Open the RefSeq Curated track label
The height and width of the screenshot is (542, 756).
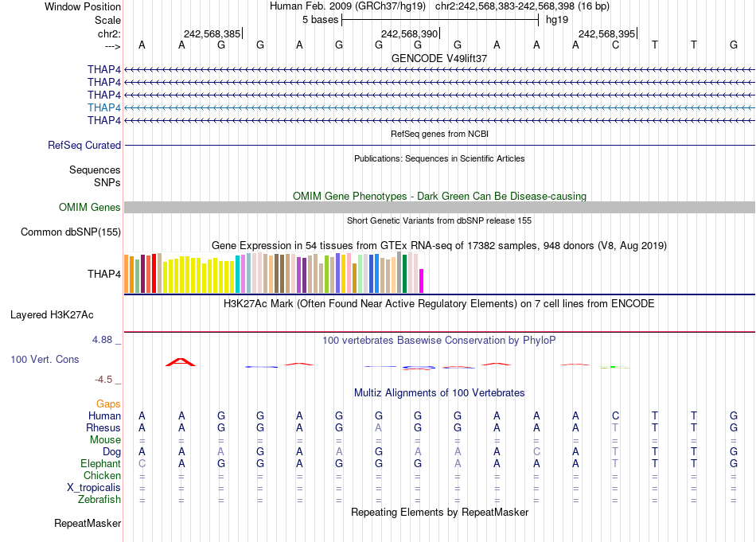click(84, 145)
